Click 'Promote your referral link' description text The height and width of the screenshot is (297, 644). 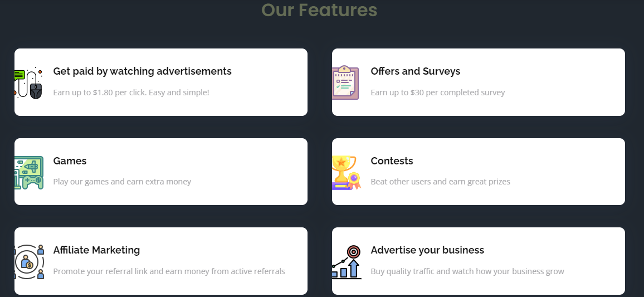coord(169,271)
